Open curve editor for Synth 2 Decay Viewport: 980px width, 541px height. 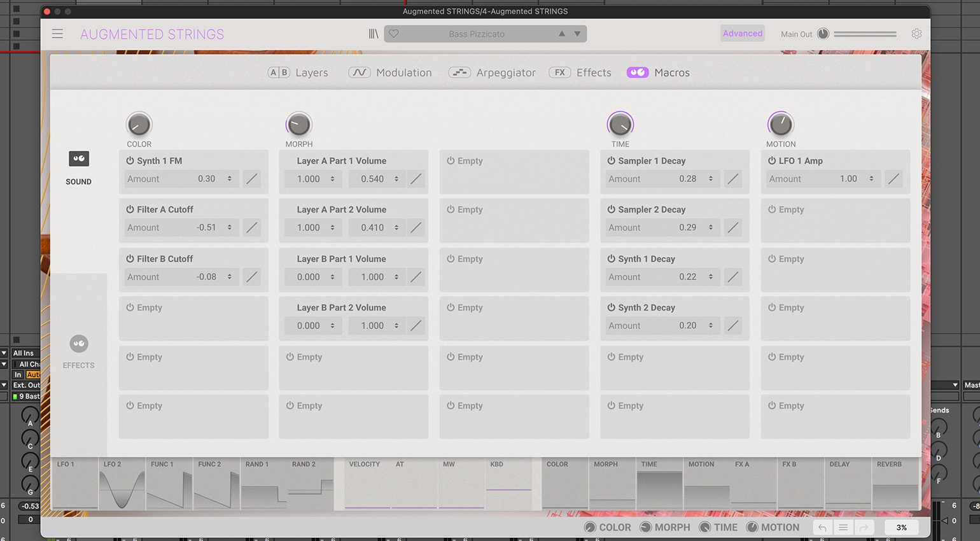(x=733, y=325)
